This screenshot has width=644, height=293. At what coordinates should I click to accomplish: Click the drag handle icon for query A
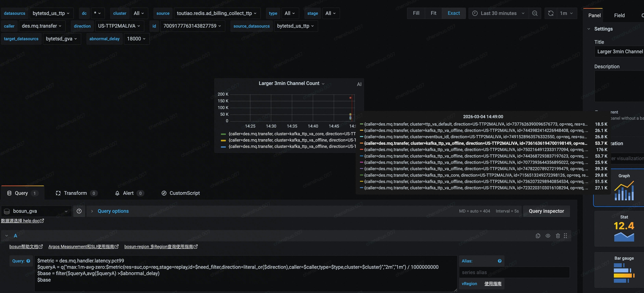pos(566,236)
